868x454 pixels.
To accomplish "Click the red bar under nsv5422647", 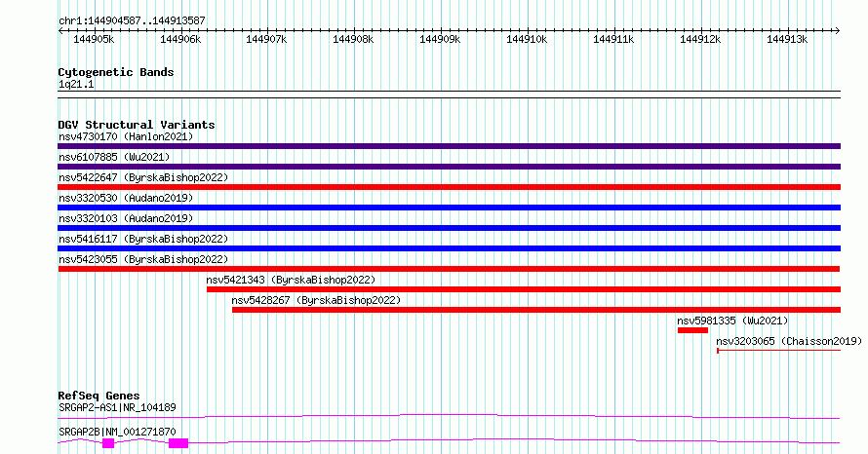I will click(449, 187).
